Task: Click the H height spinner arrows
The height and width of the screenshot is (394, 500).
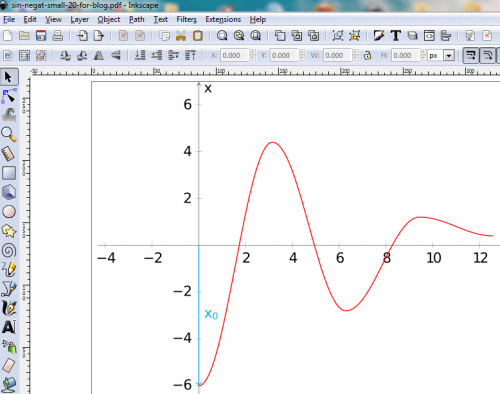Action: 423,55
